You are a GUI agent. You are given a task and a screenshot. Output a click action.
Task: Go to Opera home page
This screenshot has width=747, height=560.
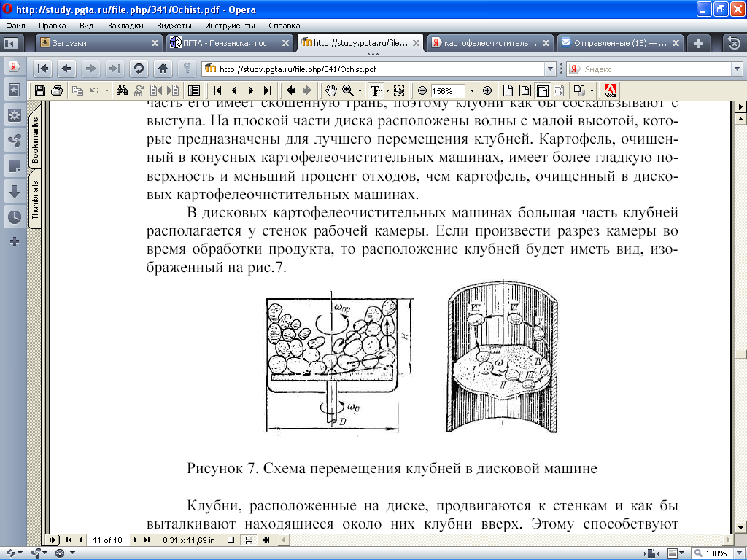(163, 69)
